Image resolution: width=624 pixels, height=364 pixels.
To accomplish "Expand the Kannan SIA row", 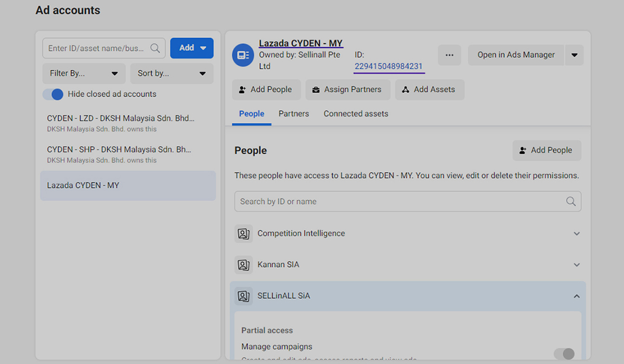I will 577,265.
